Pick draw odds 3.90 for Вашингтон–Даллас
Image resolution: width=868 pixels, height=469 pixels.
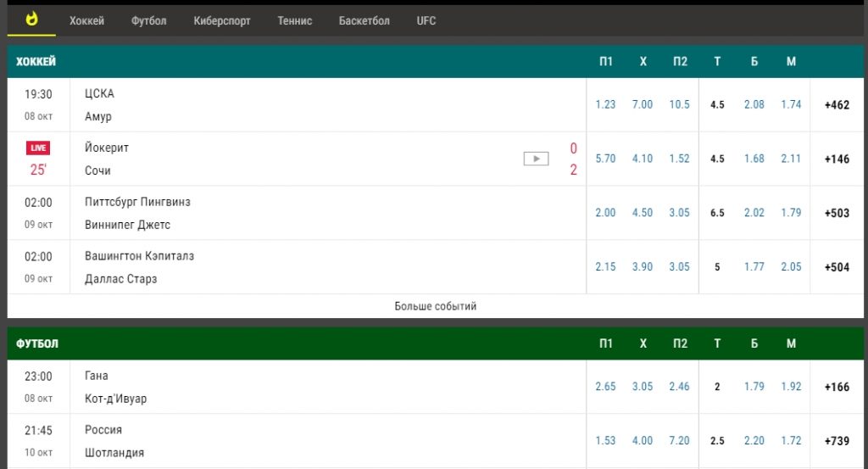click(x=643, y=267)
